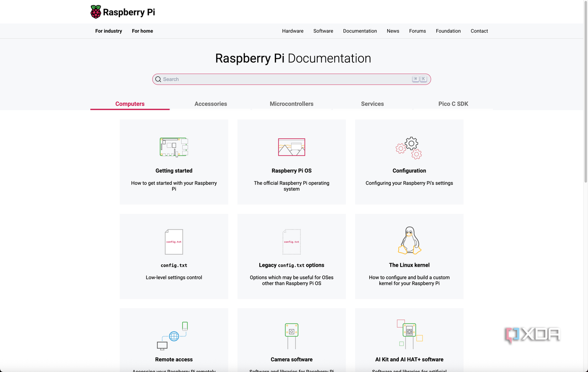The image size is (588, 372).
Task: Open the Camera software module icon
Action: pyautogui.click(x=292, y=336)
